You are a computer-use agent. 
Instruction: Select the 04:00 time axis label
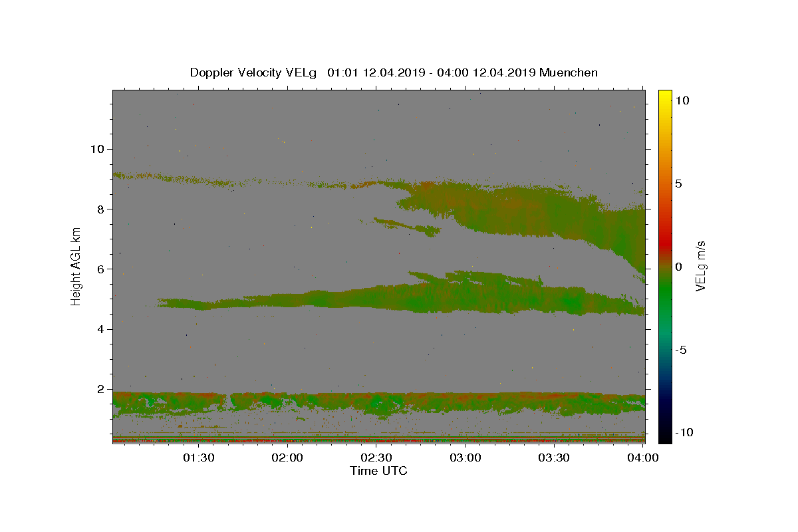click(643, 458)
